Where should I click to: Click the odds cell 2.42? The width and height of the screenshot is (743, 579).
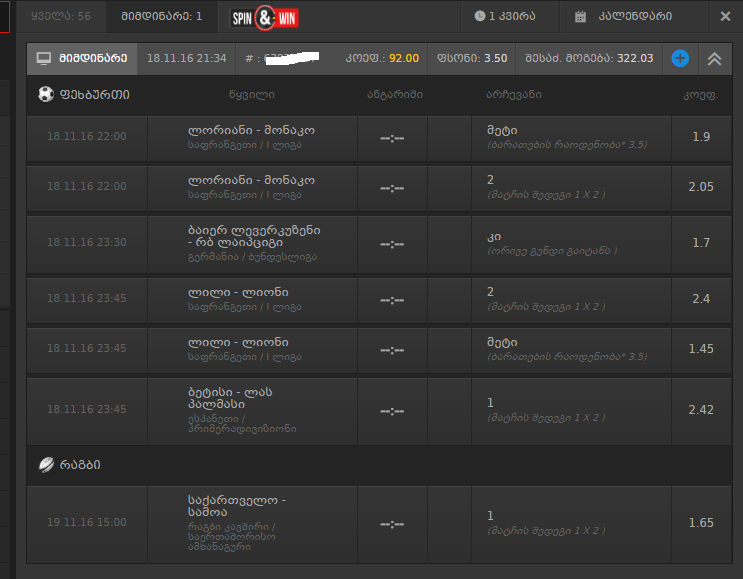(x=701, y=410)
